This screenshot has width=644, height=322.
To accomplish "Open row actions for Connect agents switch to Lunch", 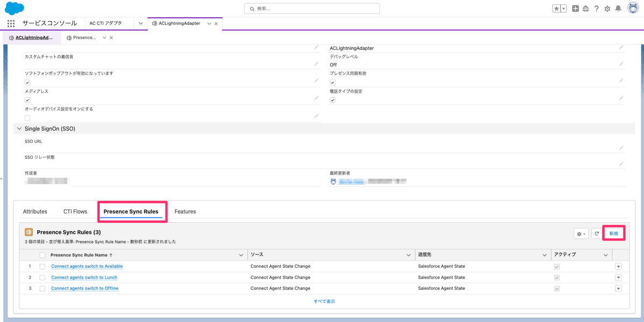I will coord(618,277).
